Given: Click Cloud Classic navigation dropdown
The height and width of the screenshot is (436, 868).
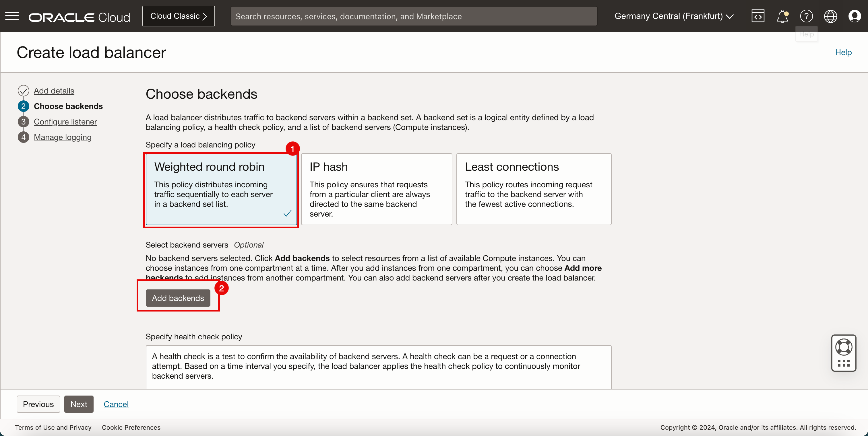Looking at the screenshot, I should 179,15.
